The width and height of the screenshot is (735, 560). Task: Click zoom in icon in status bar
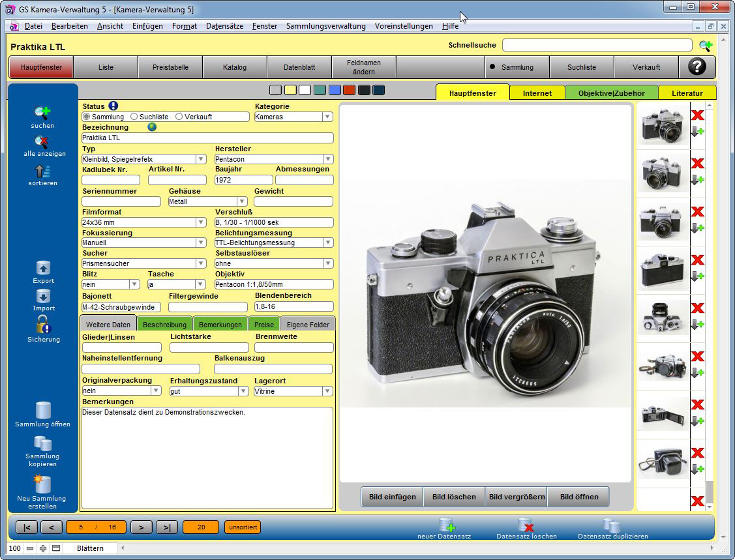pyautogui.click(x=42, y=548)
